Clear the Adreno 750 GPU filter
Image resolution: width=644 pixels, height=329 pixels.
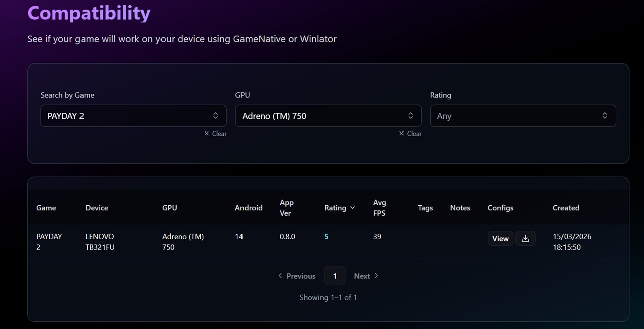pos(410,134)
